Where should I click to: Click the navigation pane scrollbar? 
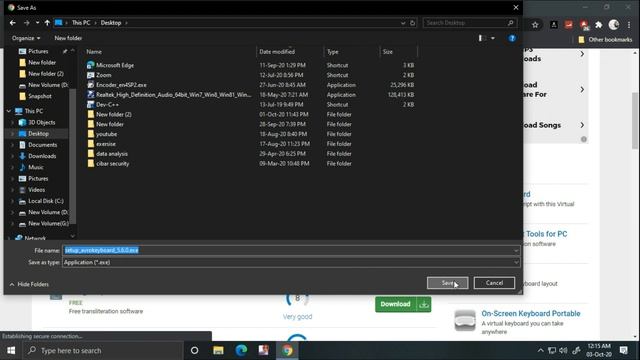pos(73,155)
